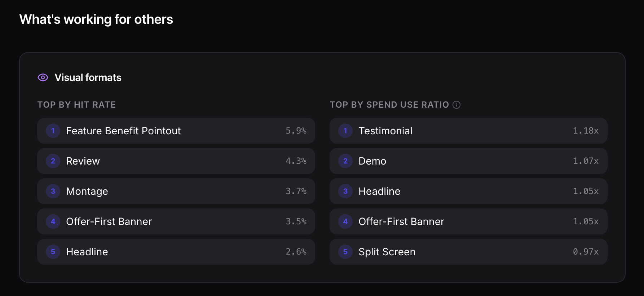Click rank badge 4 next to Offer-First Banner hit rate
The width and height of the screenshot is (644, 296).
click(53, 221)
